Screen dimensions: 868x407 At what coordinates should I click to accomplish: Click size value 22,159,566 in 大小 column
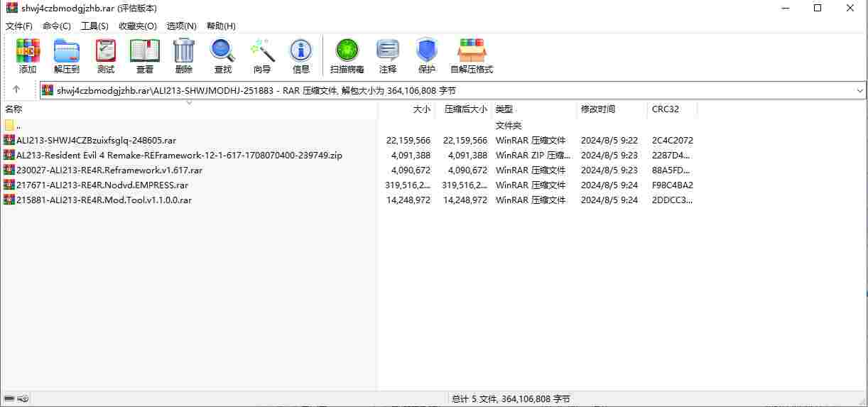coord(408,140)
